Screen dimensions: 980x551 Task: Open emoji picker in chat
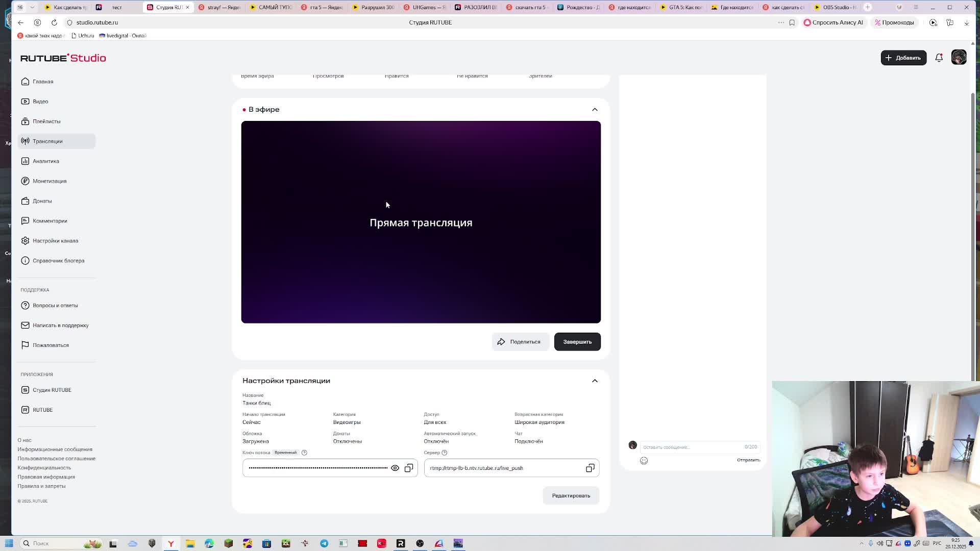(644, 460)
